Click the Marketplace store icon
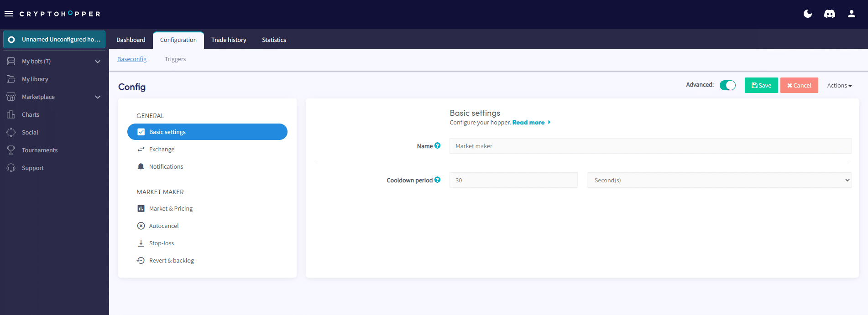 tap(11, 97)
